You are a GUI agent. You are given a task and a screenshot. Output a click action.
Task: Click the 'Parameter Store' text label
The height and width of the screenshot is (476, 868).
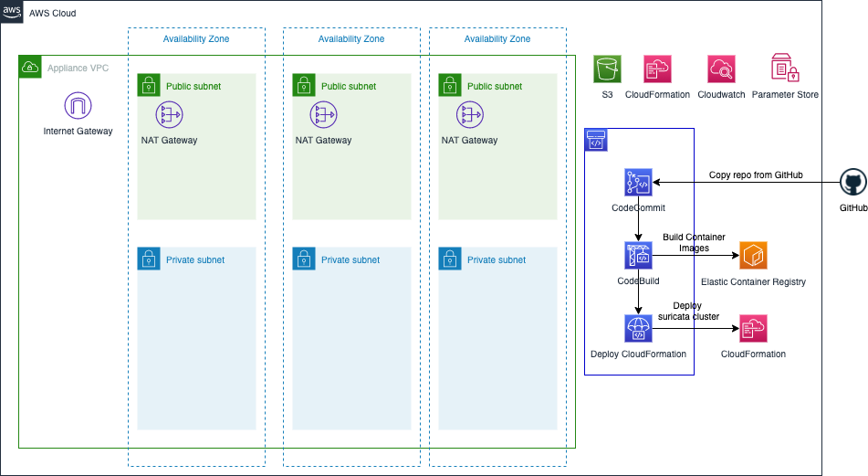pyautogui.click(x=785, y=94)
